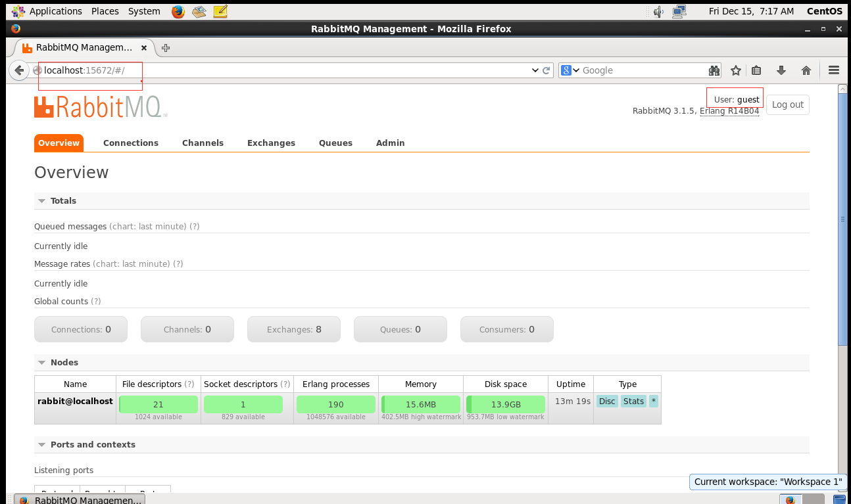
Task: Open a new tab with plus icon
Action: tap(166, 48)
